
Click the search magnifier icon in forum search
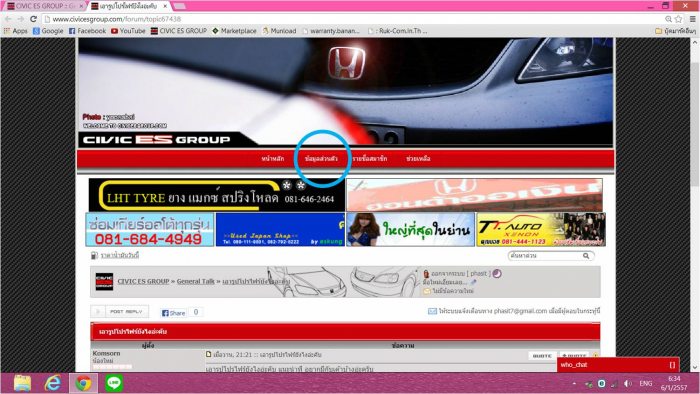[x=586, y=256]
